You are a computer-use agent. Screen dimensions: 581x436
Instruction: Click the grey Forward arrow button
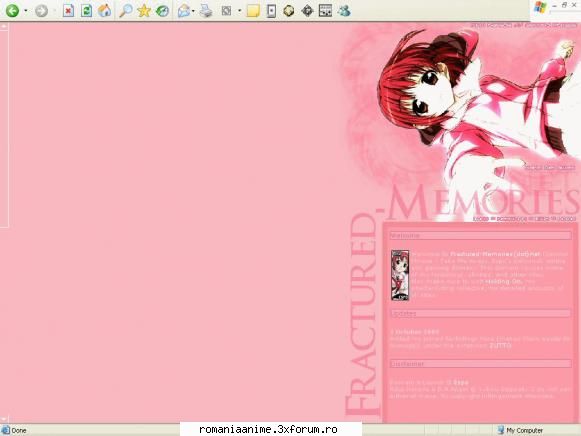[42, 11]
